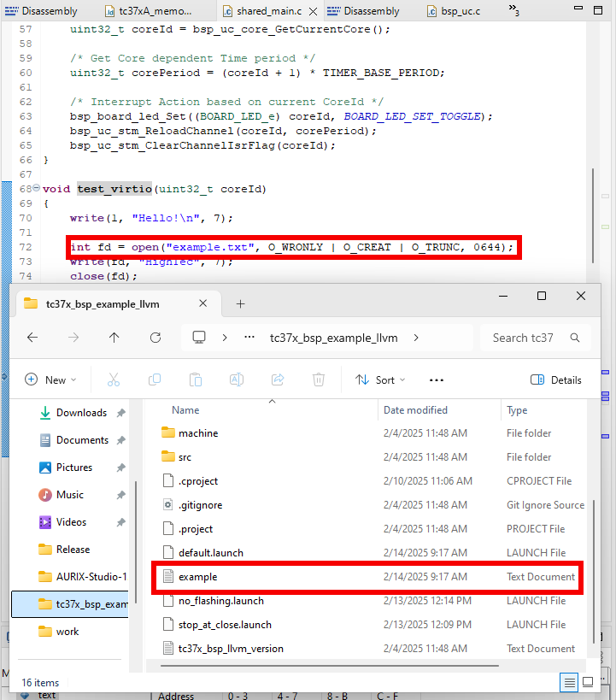Go up one folder level
This screenshot has height=700, width=616.
114,338
